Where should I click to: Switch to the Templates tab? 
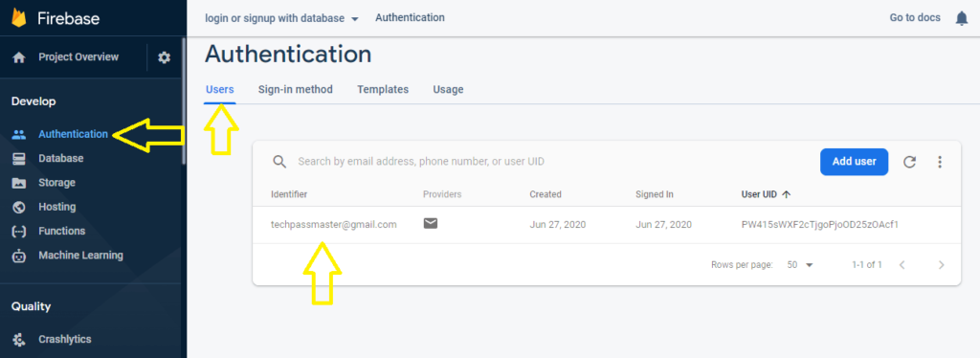click(383, 89)
